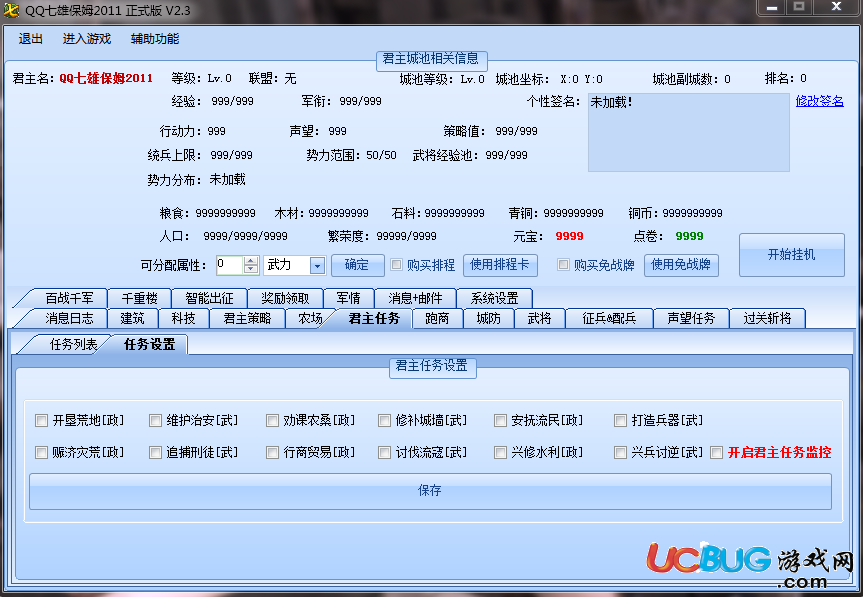Click the 使用排程卡 button
The height and width of the screenshot is (597, 863).
click(x=499, y=265)
